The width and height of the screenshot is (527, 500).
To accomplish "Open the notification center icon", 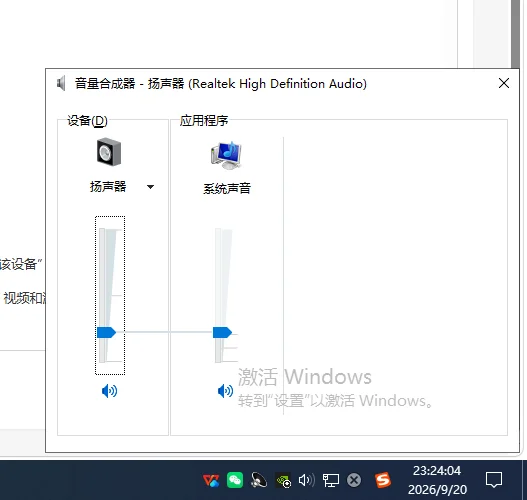I will pyautogui.click(x=494, y=480).
